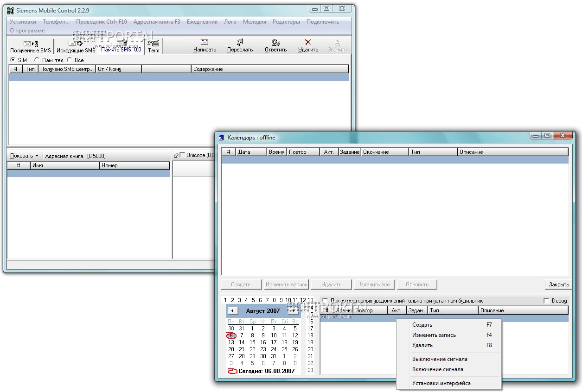Select the SIM radio button
Image resolution: width=582 pixels, height=392 pixels.
click(13, 60)
